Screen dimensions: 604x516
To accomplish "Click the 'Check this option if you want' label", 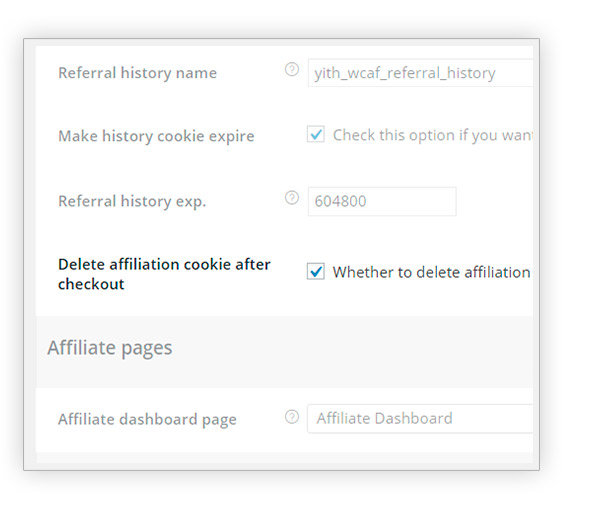I will (433, 136).
